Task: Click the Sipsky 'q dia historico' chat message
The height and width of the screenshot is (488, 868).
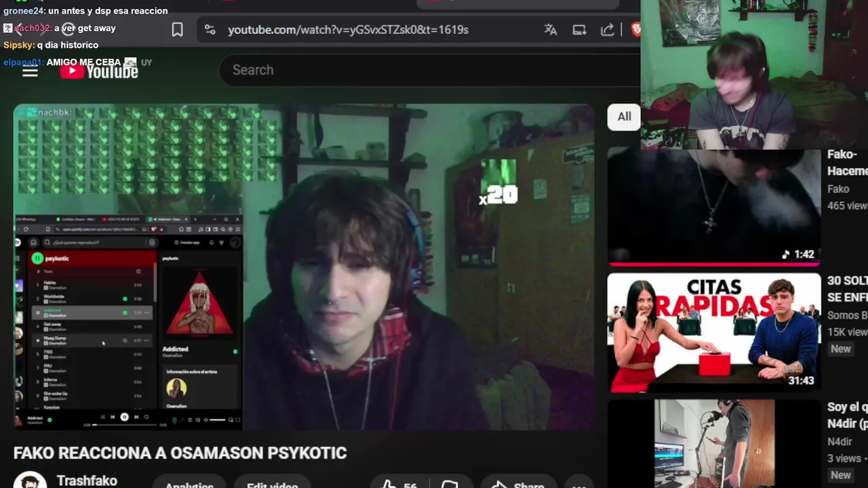Action: click(51, 45)
